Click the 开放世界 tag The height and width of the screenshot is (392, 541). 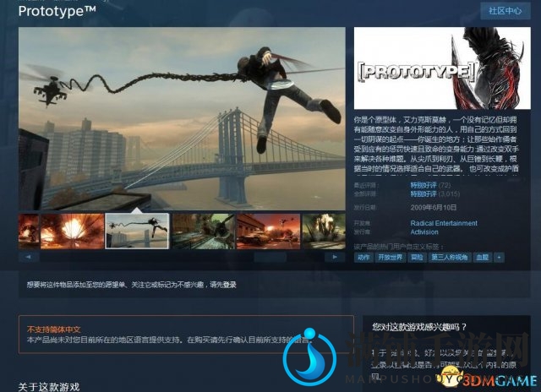coord(391,258)
